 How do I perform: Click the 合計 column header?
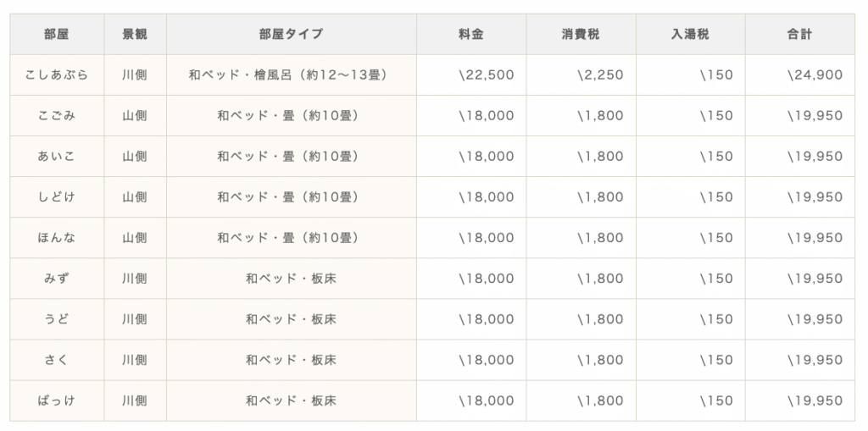coord(799,35)
